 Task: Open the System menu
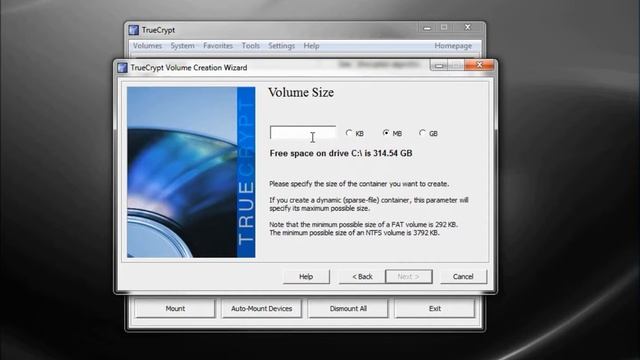(x=182, y=46)
